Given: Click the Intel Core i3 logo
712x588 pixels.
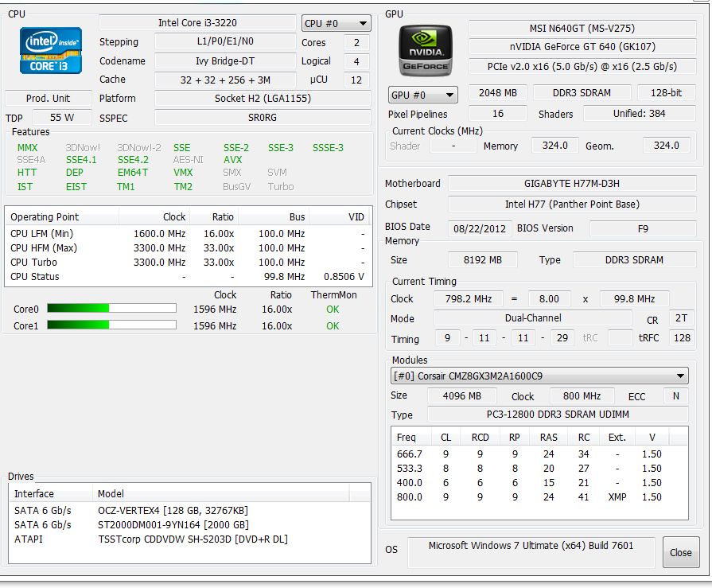Looking at the screenshot, I should tap(50, 50).
